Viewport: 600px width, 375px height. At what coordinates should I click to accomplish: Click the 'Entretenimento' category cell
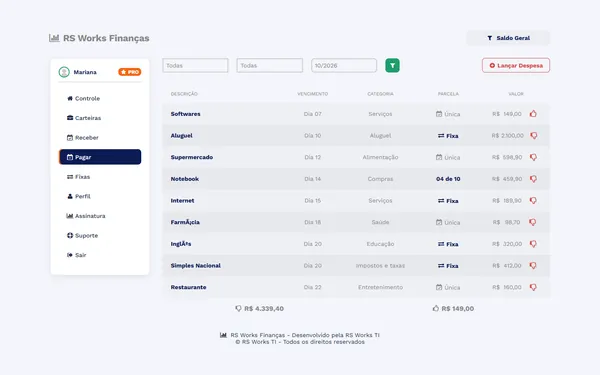pyautogui.click(x=380, y=287)
